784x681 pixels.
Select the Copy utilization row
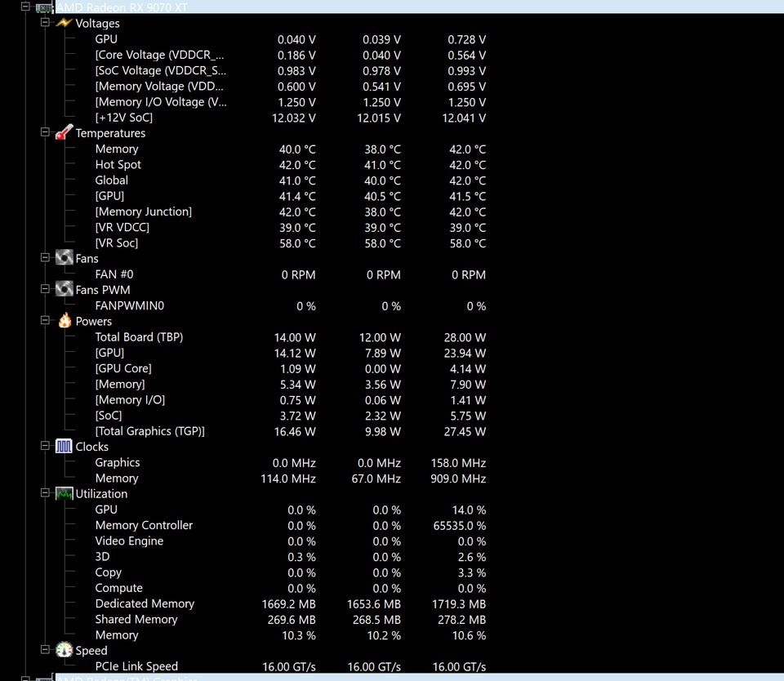click(290, 572)
